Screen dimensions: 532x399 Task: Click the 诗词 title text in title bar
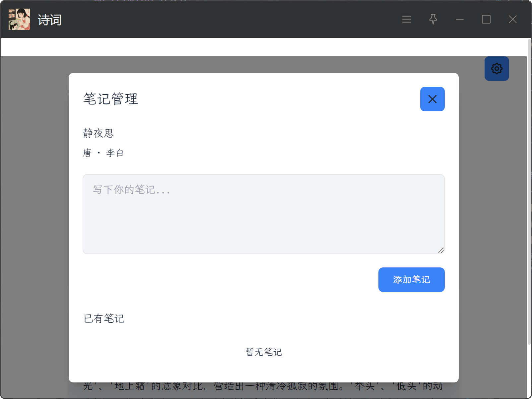point(50,20)
